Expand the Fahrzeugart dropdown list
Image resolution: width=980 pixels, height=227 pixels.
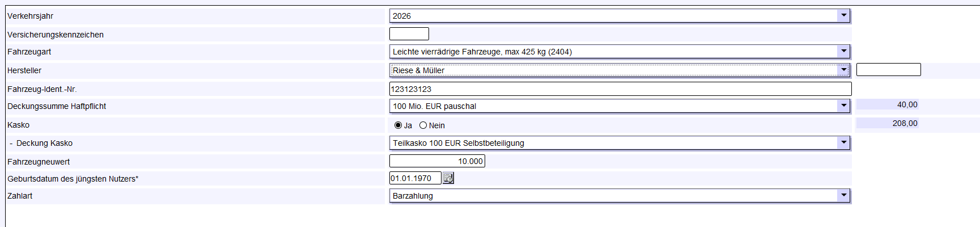(620, 52)
